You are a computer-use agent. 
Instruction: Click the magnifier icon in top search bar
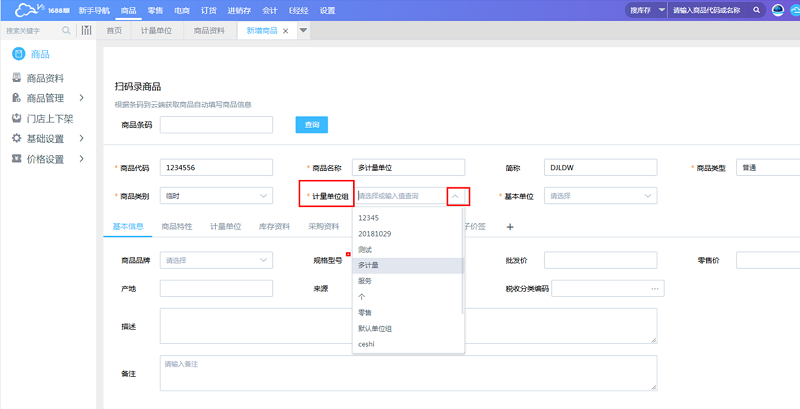757,10
